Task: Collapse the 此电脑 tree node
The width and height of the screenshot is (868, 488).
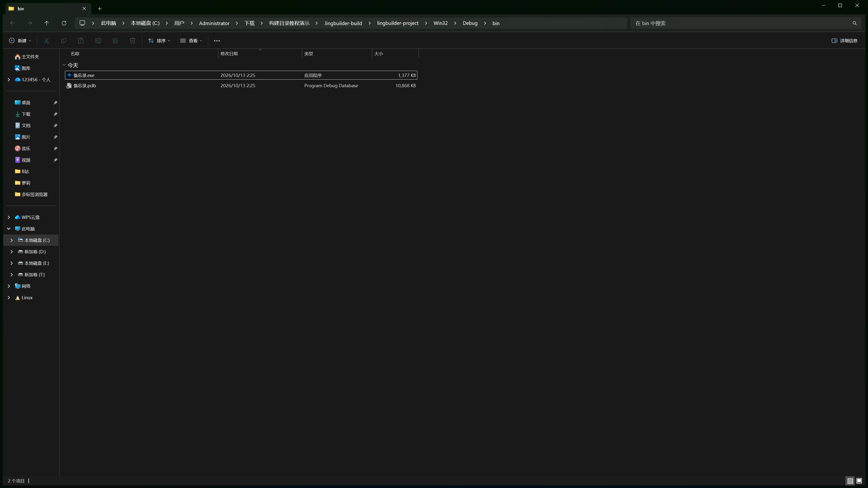Action: 9,229
